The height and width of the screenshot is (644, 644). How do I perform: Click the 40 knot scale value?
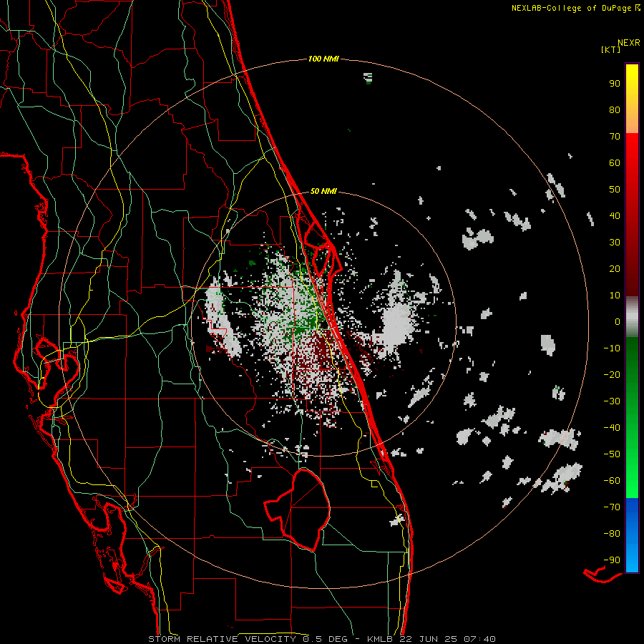coord(615,215)
